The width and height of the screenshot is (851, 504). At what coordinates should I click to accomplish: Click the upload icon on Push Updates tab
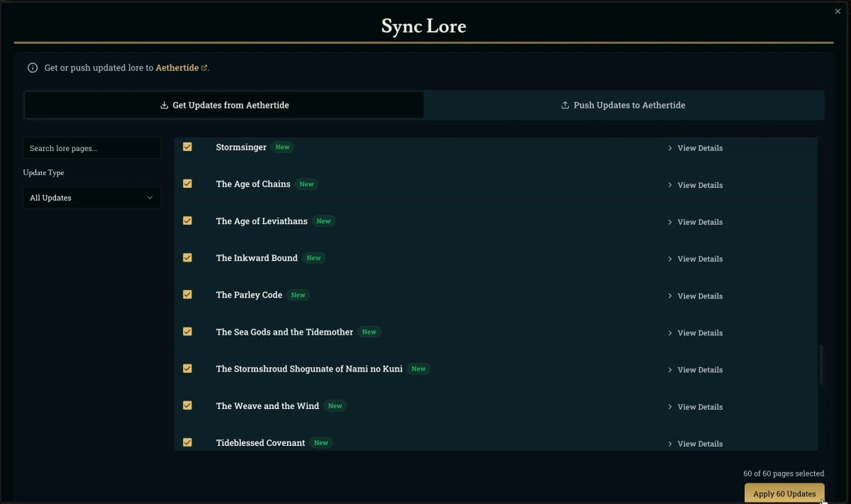(x=565, y=106)
